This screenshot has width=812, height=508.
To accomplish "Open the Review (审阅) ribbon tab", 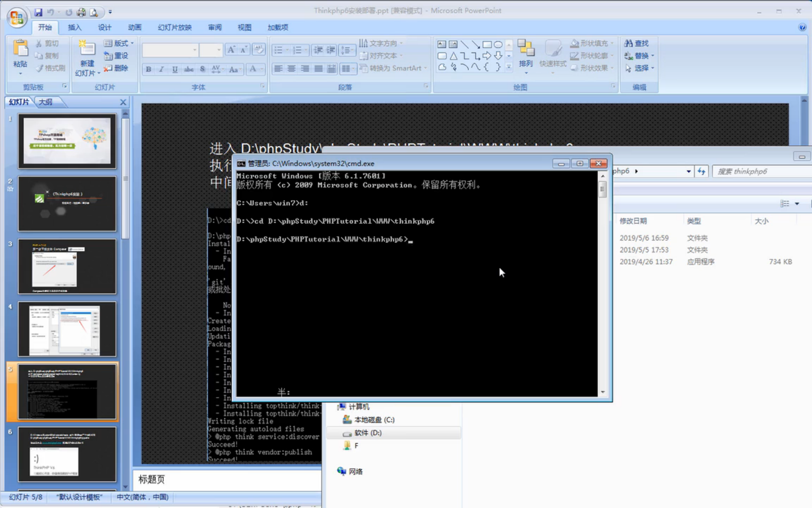I will pyautogui.click(x=215, y=28).
